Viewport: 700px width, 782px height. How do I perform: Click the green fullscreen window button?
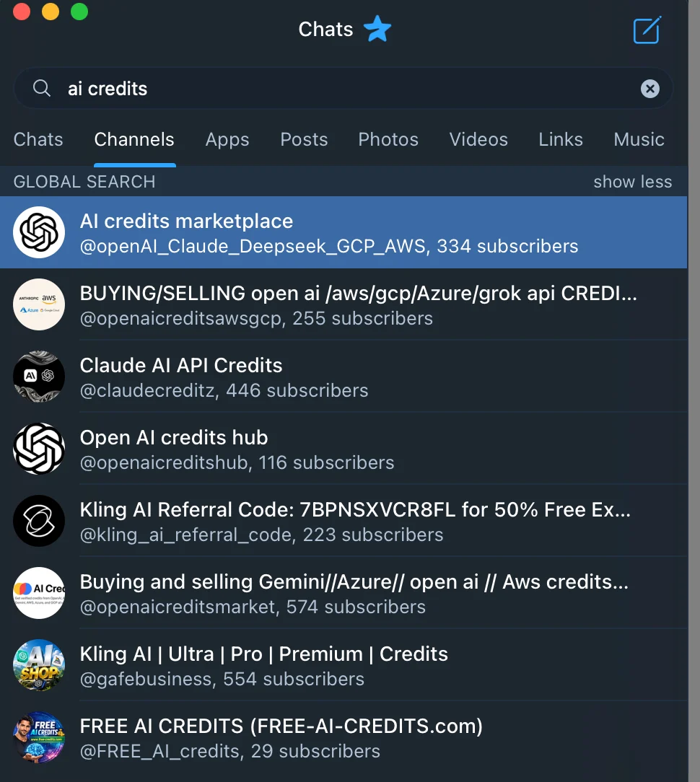[79, 11]
